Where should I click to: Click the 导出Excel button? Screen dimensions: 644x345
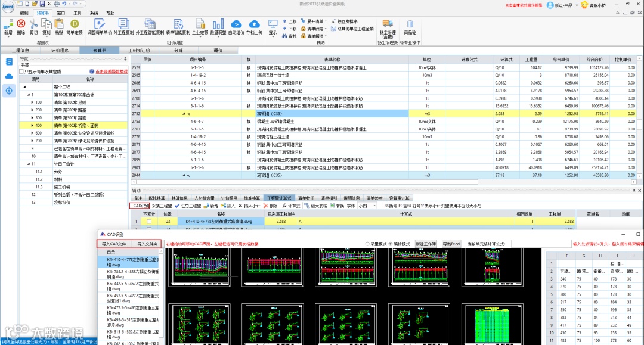click(451, 244)
